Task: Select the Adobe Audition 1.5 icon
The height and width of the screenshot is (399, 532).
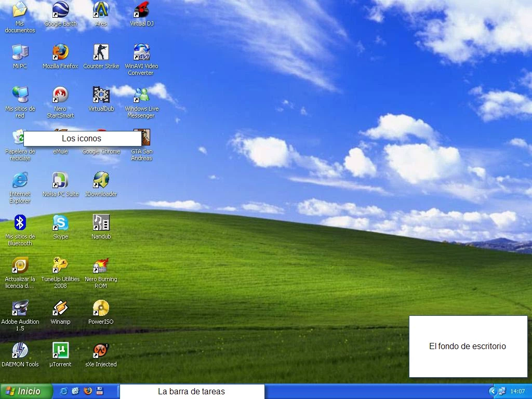Action: tap(20, 308)
